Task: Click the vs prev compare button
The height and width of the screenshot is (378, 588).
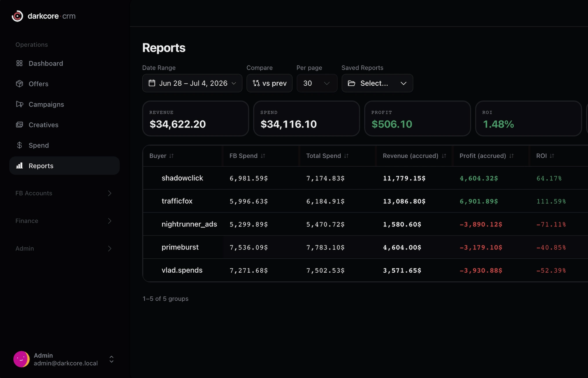Action: tap(269, 83)
